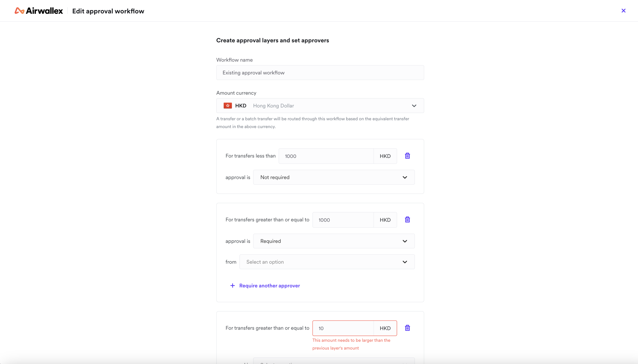Click the HKD flag icon in amount currency
The height and width of the screenshot is (364, 638).
(227, 105)
